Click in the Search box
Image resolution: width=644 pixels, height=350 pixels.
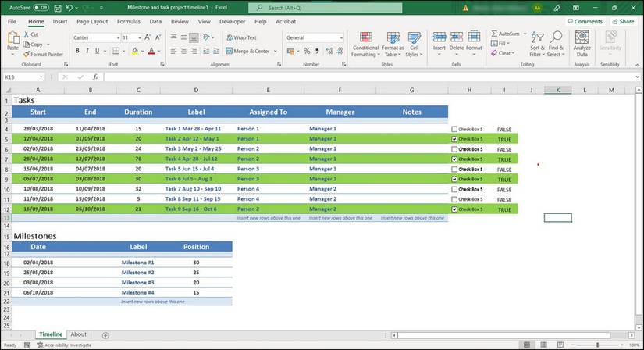click(326, 8)
